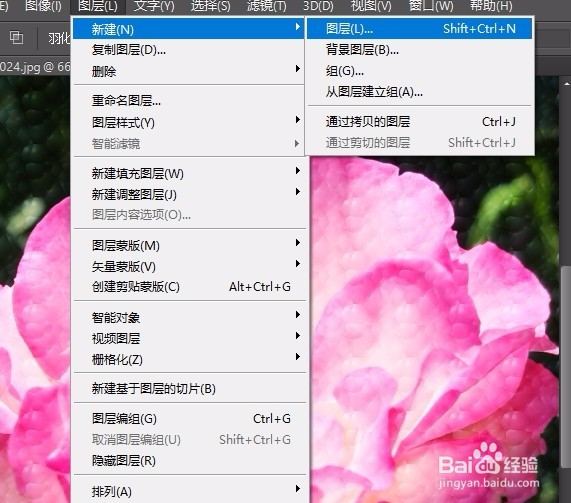Open the 文字(Y) menu
The width and height of the screenshot is (571, 503).
(154, 6)
